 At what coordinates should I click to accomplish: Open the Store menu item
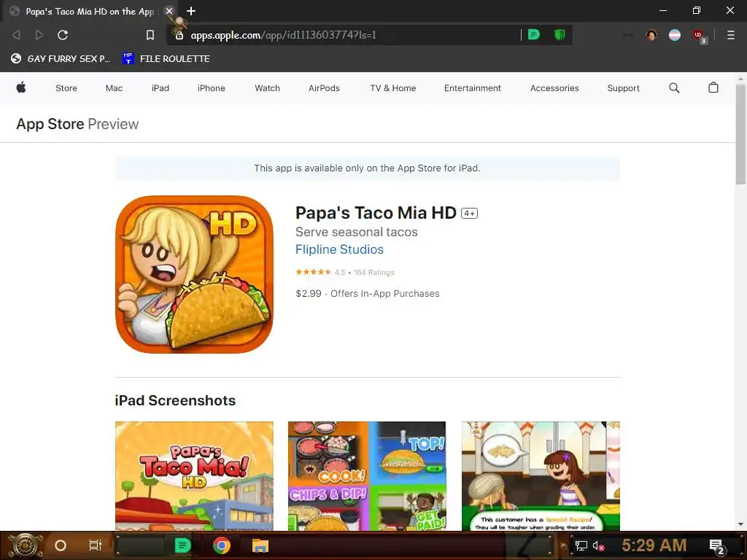(66, 88)
